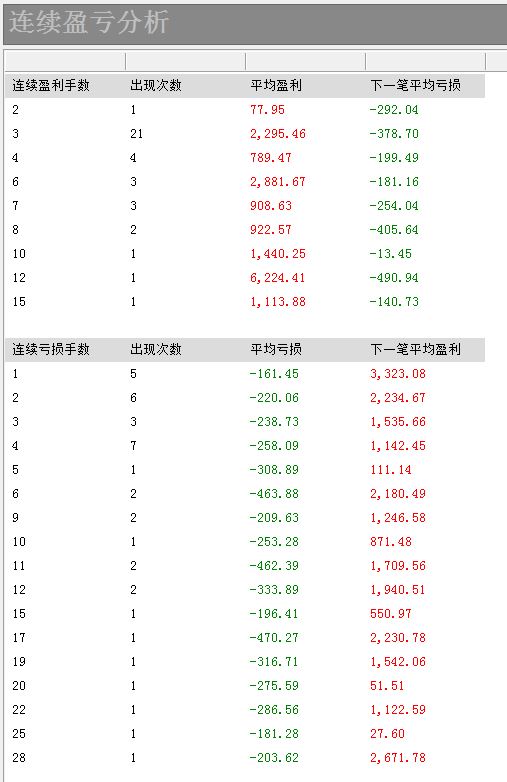
Task: Select the next profit value 51.51
Action: pyautogui.click(x=387, y=686)
